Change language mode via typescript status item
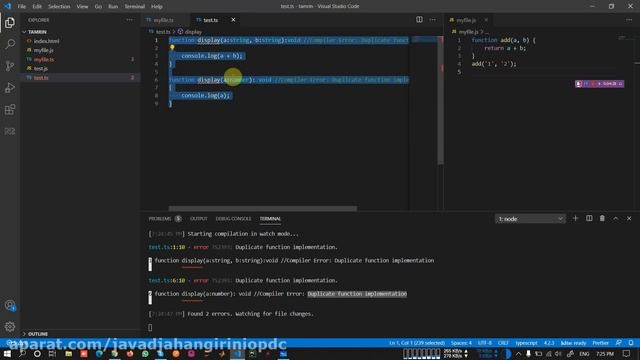Screen dimensions: 640x360 (527, 343)
